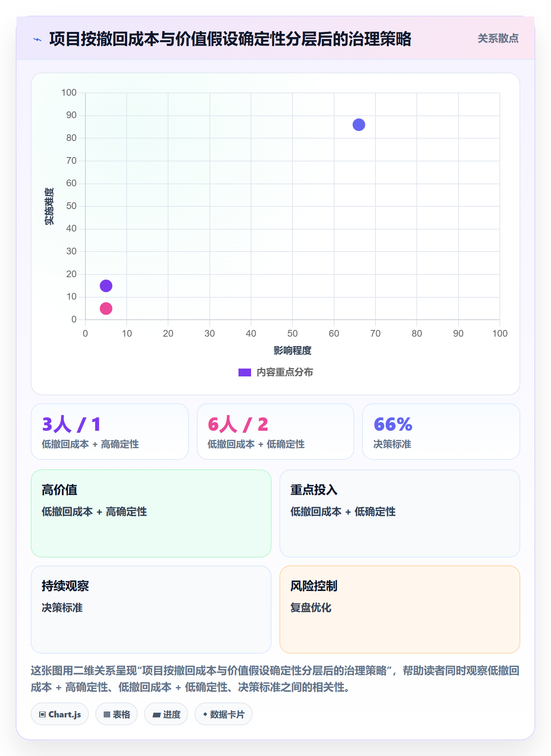The width and height of the screenshot is (551, 756).
Task: Click the 表格 tag chip
Action: pos(116,714)
